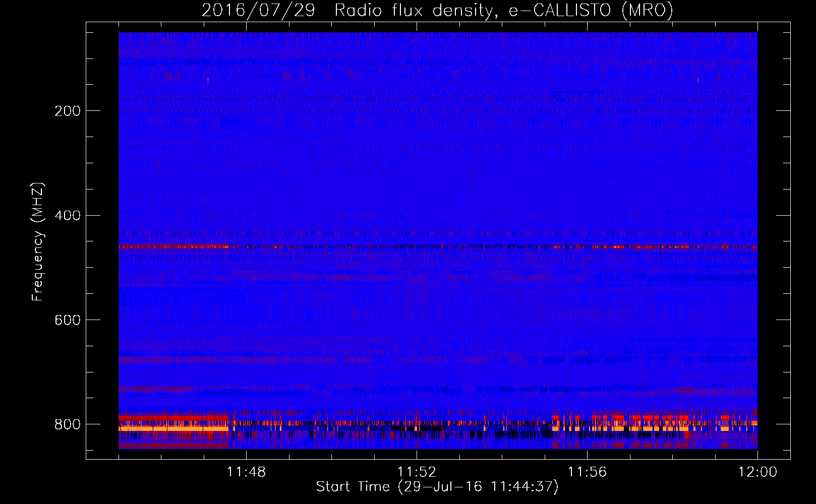The width and height of the screenshot is (816, 504).
Task: Click the 'Start Time (29-Jul-16 11:44:37)' label
Action: (437, 487)
